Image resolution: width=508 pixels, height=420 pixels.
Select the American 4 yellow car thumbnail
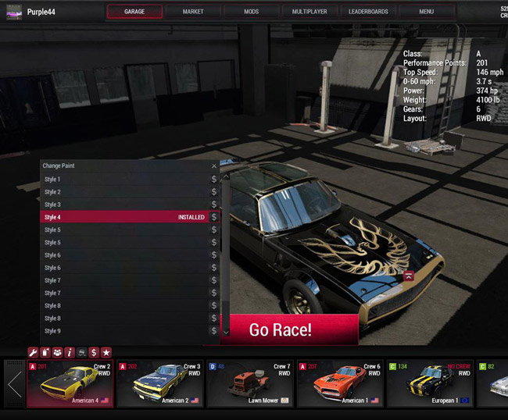(70, 383)
